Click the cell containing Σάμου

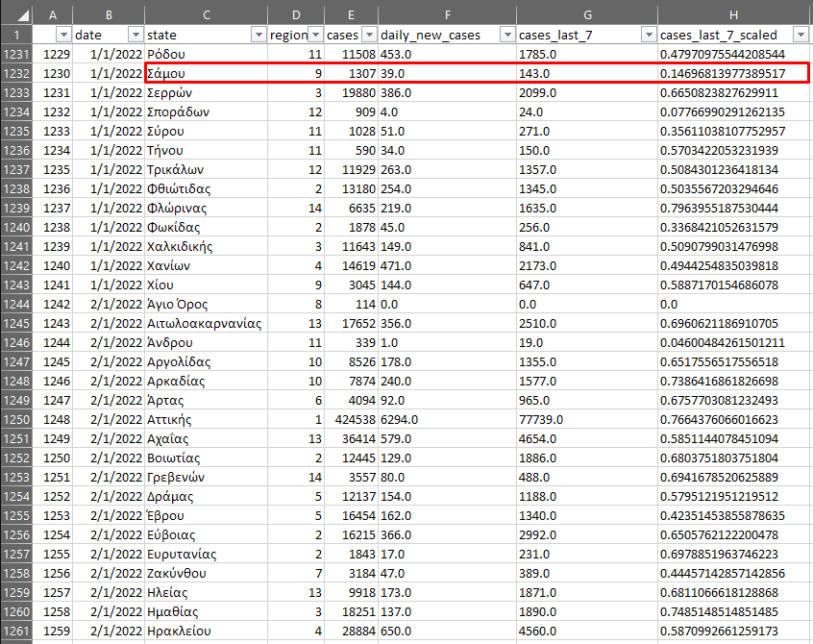pyautogui.click(x=207, y=74)
